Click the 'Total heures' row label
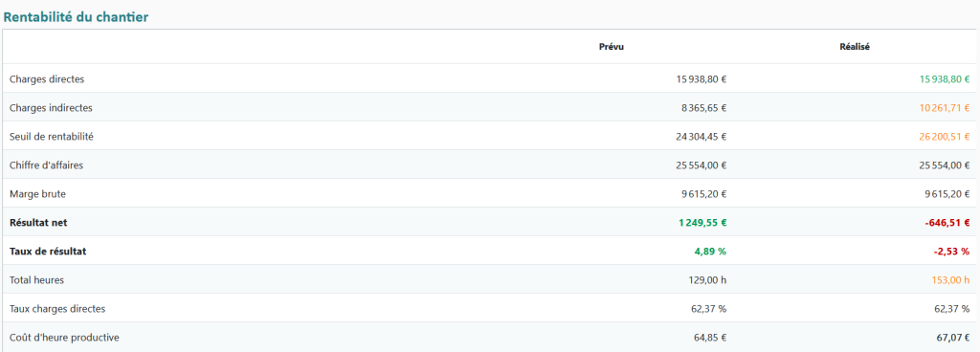980x352 pixels. 37,280
